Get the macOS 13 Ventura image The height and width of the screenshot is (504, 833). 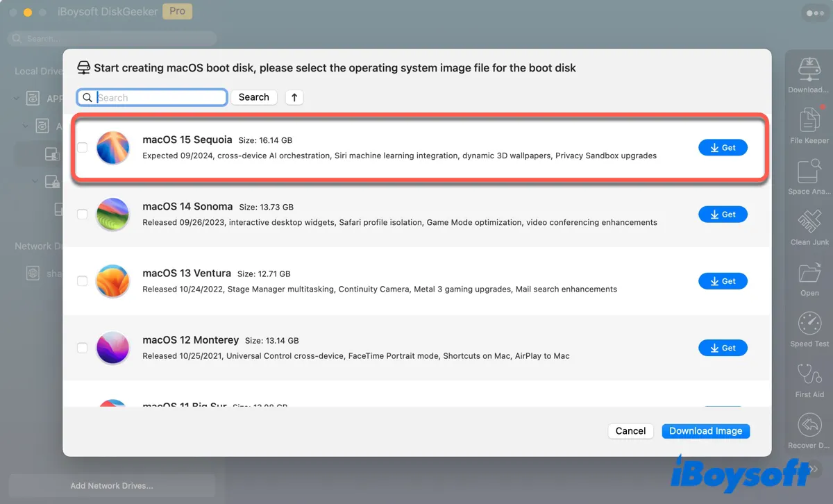pos(723,280)
